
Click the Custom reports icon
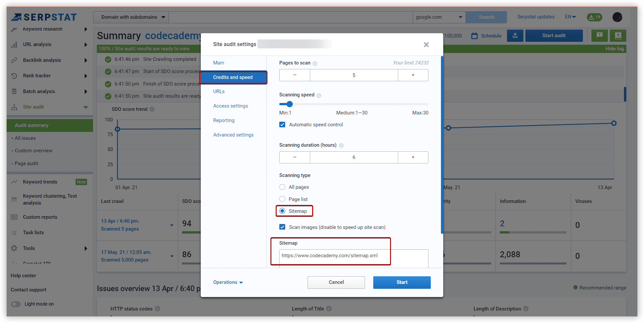click(x=14, y=217)
